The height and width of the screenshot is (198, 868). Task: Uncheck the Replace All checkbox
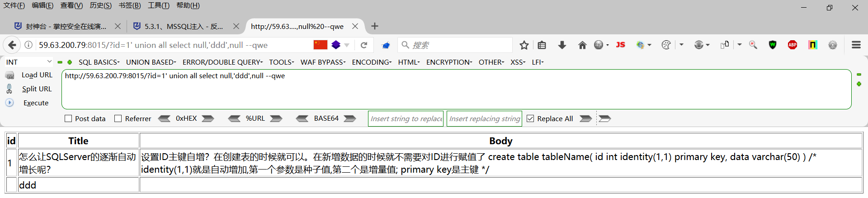(530, 118)
